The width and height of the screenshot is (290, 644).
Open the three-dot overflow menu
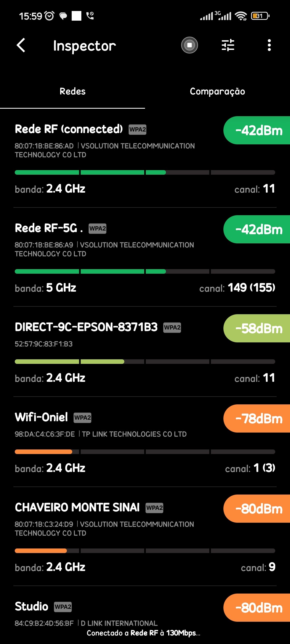(269, 45)
